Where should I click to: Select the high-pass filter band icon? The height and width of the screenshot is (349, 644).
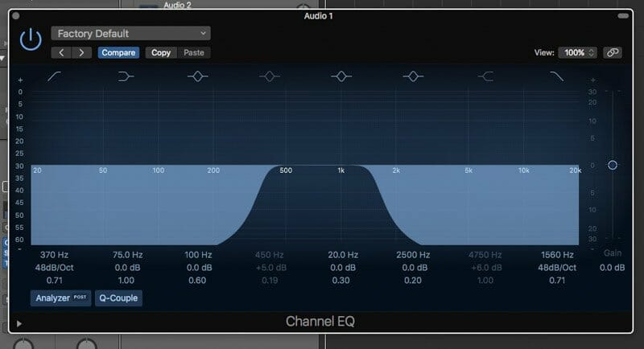point(56,76)
